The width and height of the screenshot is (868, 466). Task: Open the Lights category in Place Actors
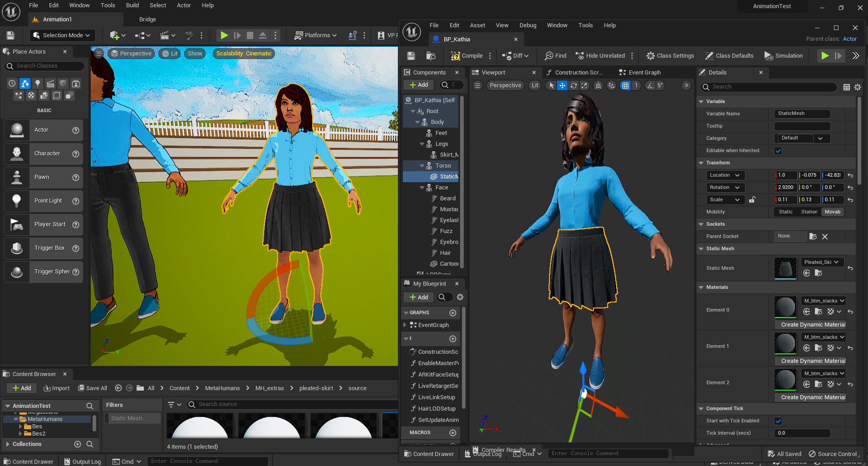tap(37, 84)
